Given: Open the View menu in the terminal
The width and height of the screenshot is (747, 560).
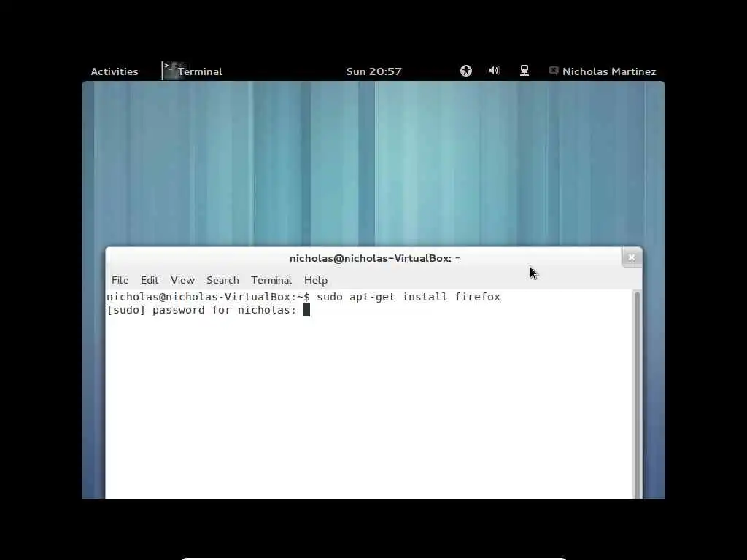Looking at the screenshot, I should coord(182,280).
